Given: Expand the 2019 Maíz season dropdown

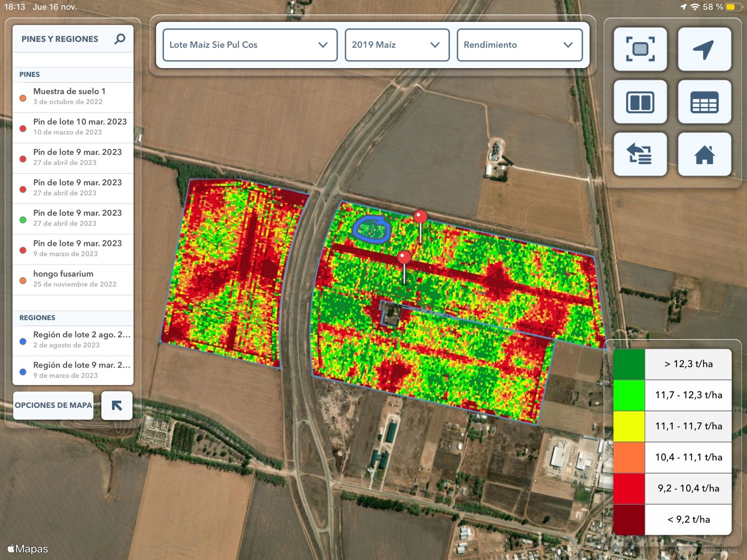Looking at the screenshot, I should coord(396,45).
